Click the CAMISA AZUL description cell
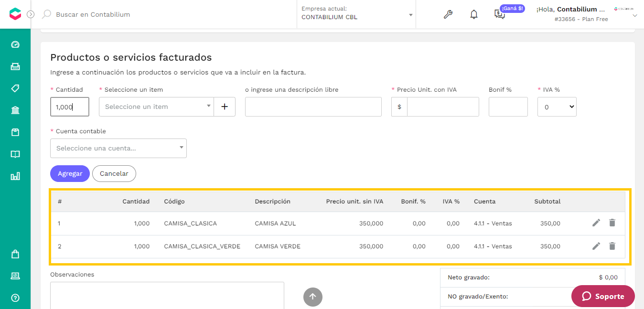 click(x=276, y=223)
